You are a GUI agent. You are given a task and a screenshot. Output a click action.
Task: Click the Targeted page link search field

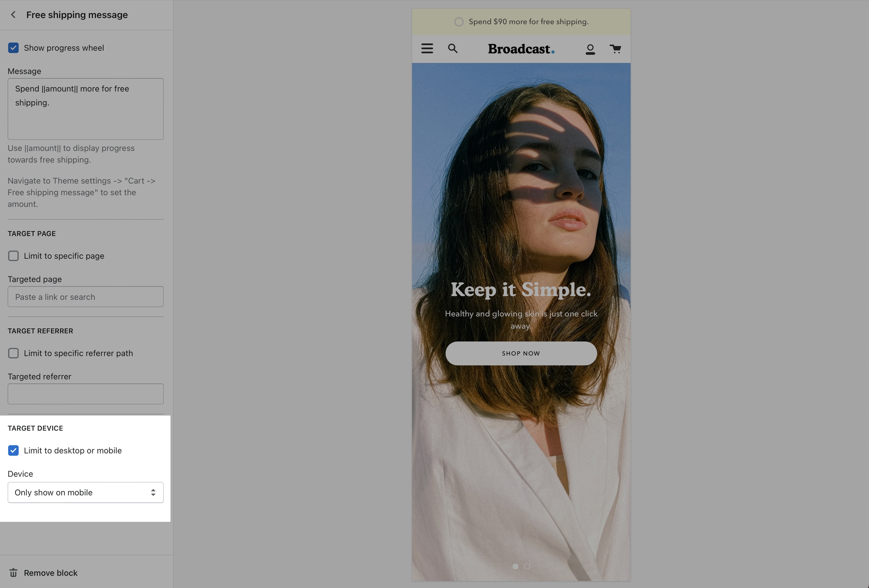point(86,297)
